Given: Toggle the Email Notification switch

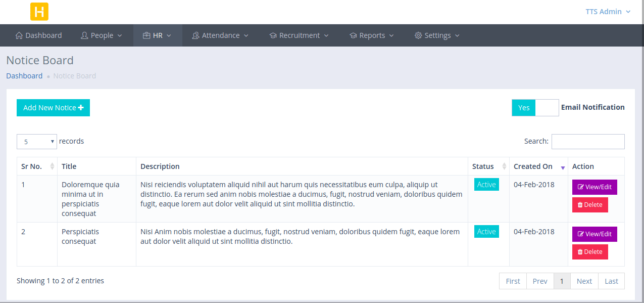Looking at the screenshot, I should tap(535, 108).
